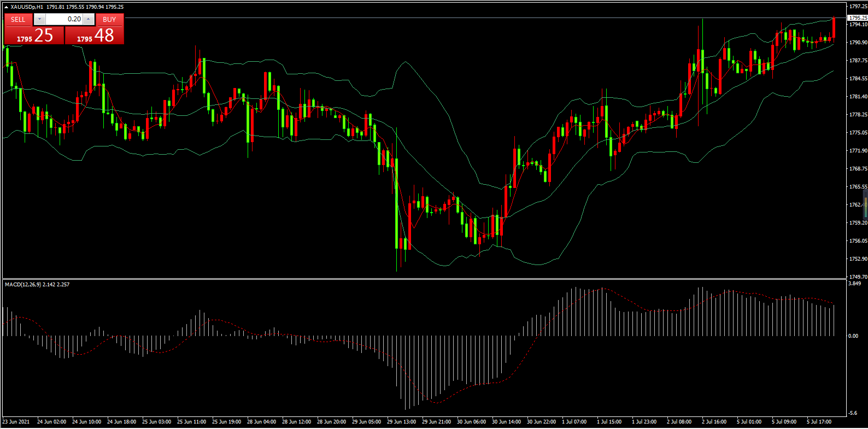Viewport: 868px width, 429px height.
Task: Click the BUY button label
Action: 109,19
